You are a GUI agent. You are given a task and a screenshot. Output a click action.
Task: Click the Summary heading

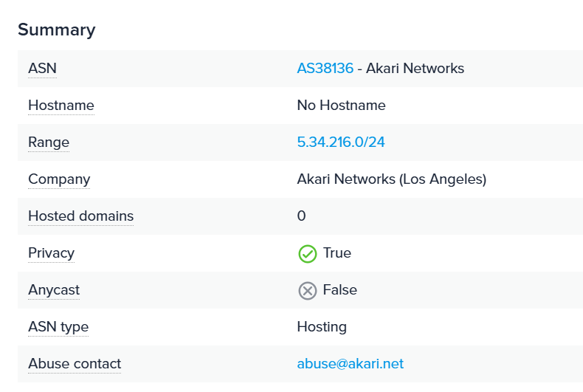(x=57, y=30)
